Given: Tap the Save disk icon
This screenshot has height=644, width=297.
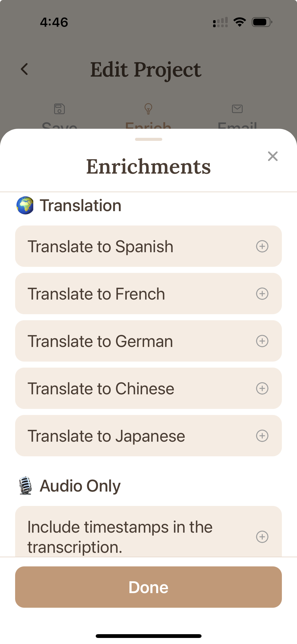Looking at the screenshot, I should click(x=59, y=109).
